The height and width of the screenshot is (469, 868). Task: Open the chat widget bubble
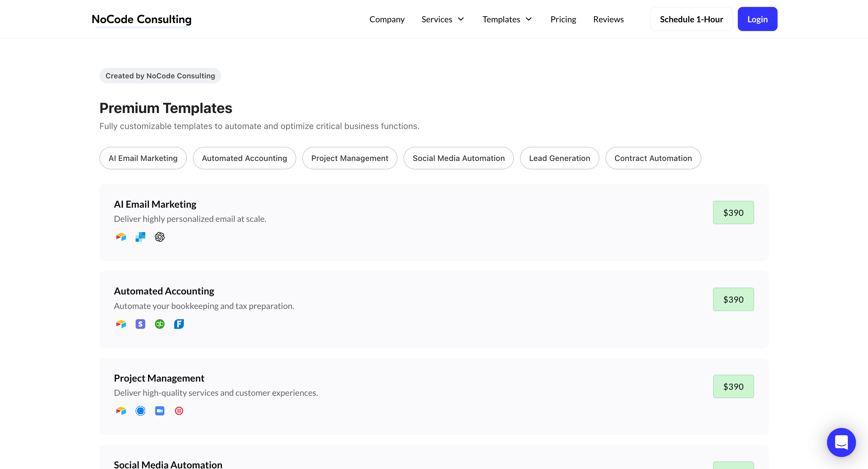pos(841,442)
